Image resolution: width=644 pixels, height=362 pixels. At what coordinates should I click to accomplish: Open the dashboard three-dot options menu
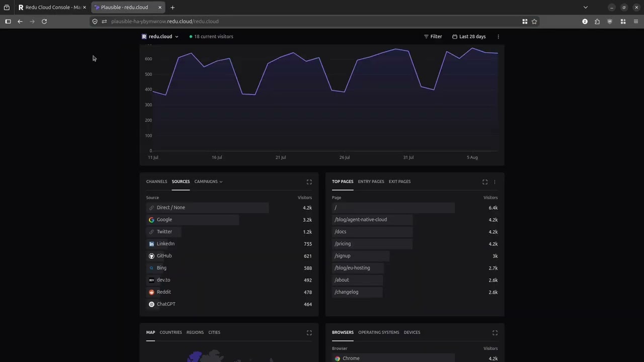[498, 37]
